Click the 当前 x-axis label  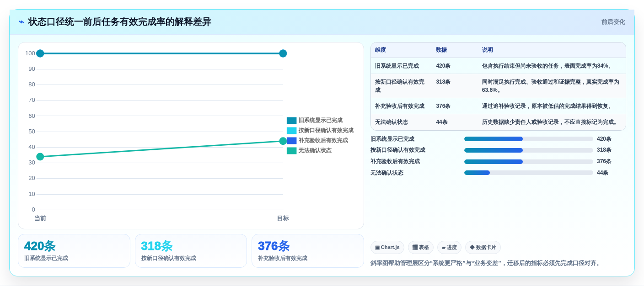[x=40, y=218]
